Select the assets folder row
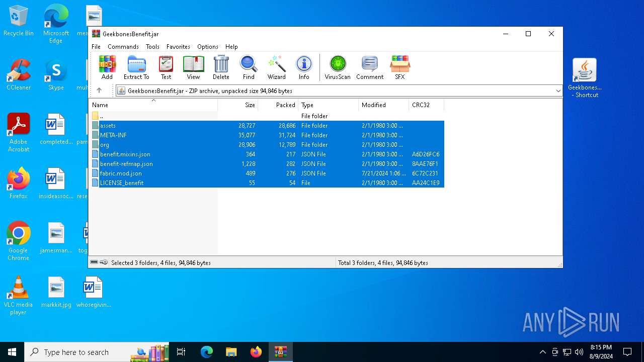This screenshot has height=362, width=644. pyautogui.click(x=267, y=126)
